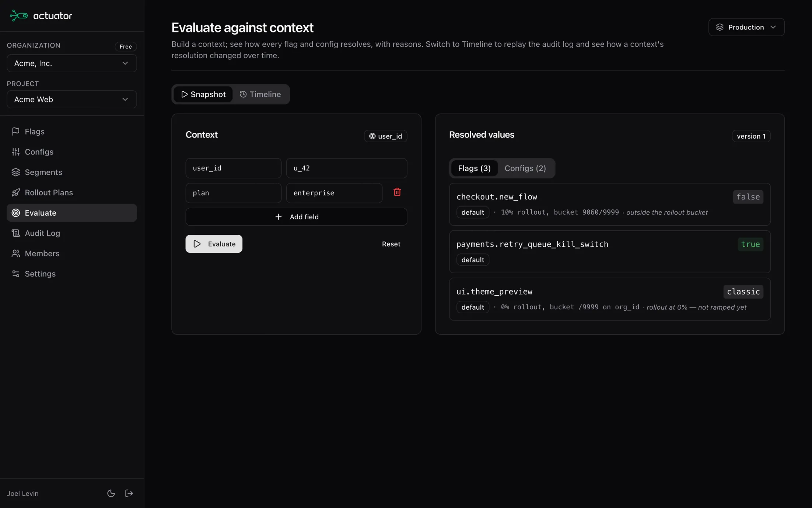The image size is (812, 508).
Task: Focus the u_42 value input
Action: (347, 168)
